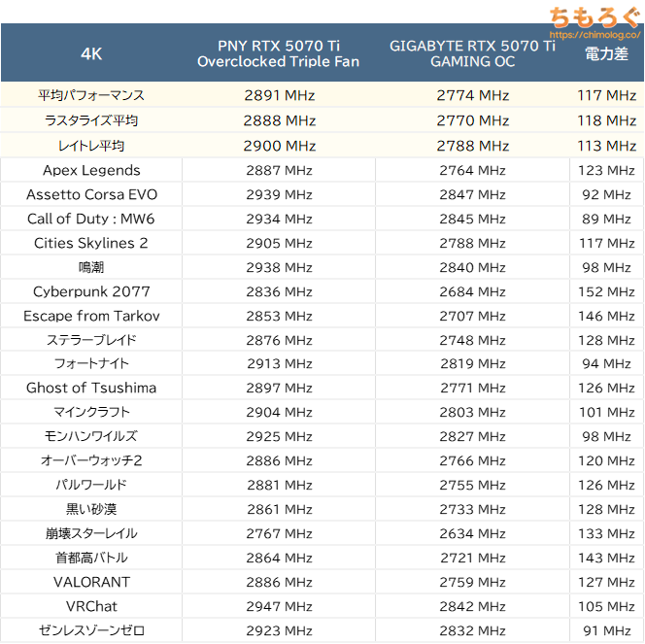
Task: Select the モンハンワイルズ row label
Action: click(x=91, y=436)
